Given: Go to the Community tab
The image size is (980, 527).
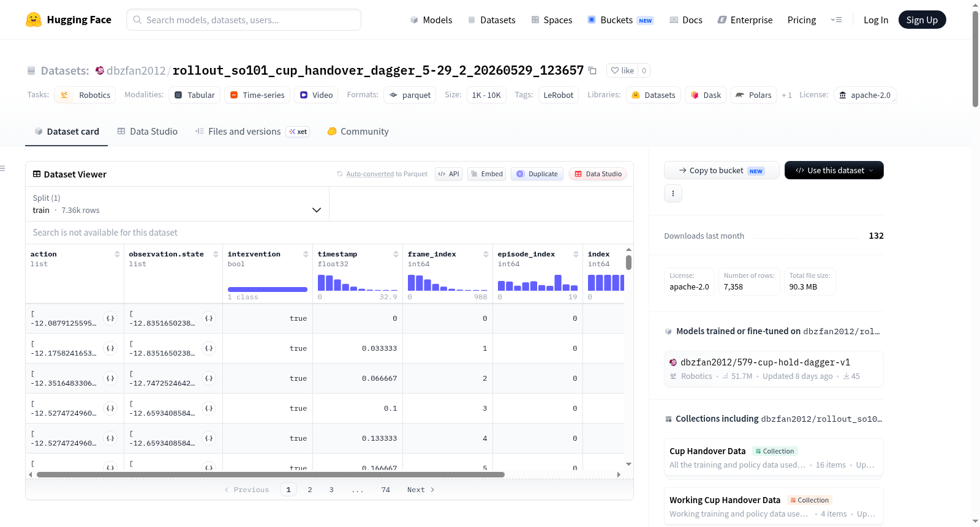Looking at the screenshot, I should (358, 132).
